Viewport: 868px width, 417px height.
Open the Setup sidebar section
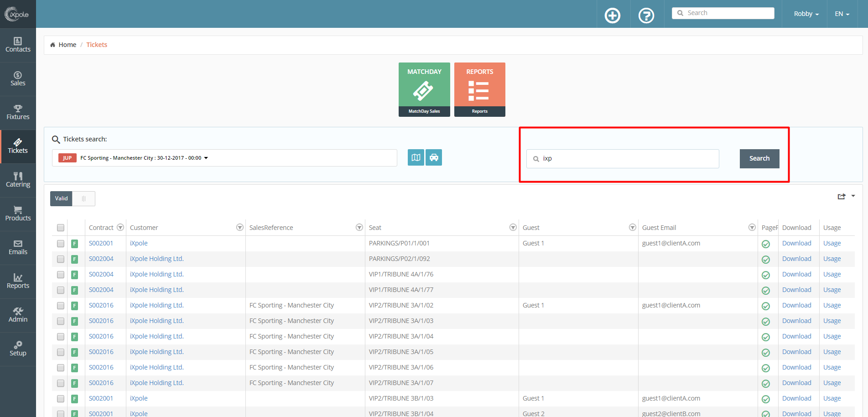coord(18,349)
